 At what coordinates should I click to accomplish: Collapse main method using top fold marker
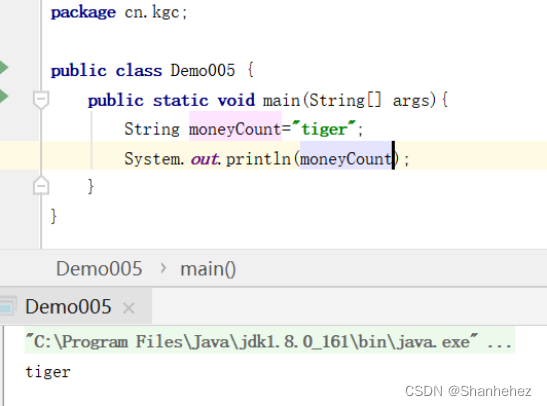(x=41, y=100)
